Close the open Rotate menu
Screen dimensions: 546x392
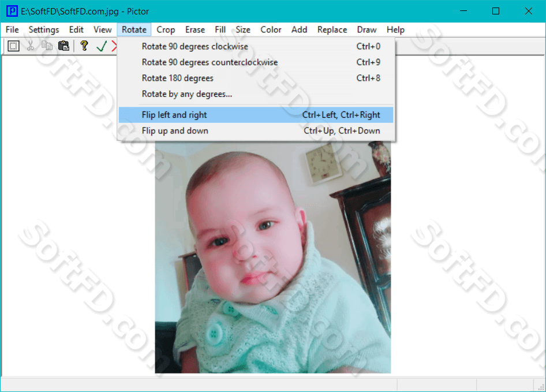134,29
